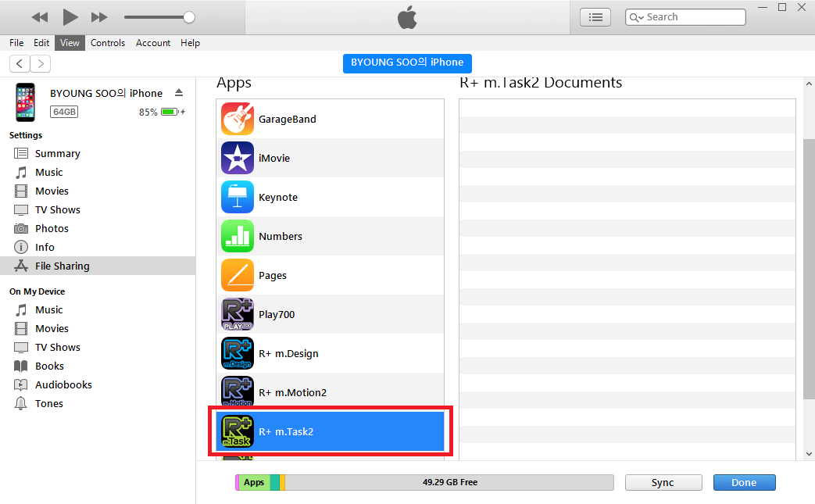Select the Pages app icon
This screenshot has width=815, height=504.
pyautogui.click(x=238, y=275)
